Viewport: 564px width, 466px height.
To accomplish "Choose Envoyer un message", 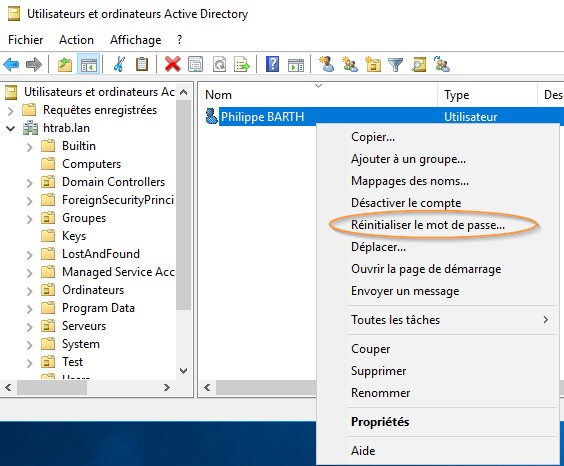I will [x=437, y=291].
